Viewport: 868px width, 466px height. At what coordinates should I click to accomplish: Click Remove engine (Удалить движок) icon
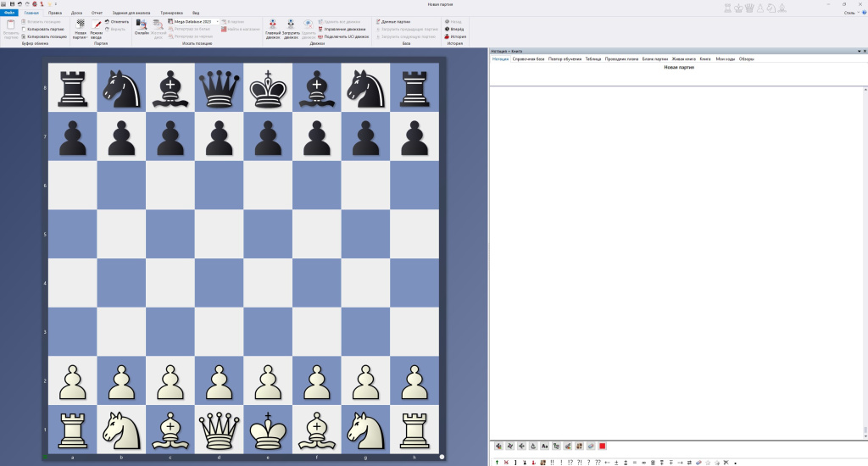pos(309,24)
